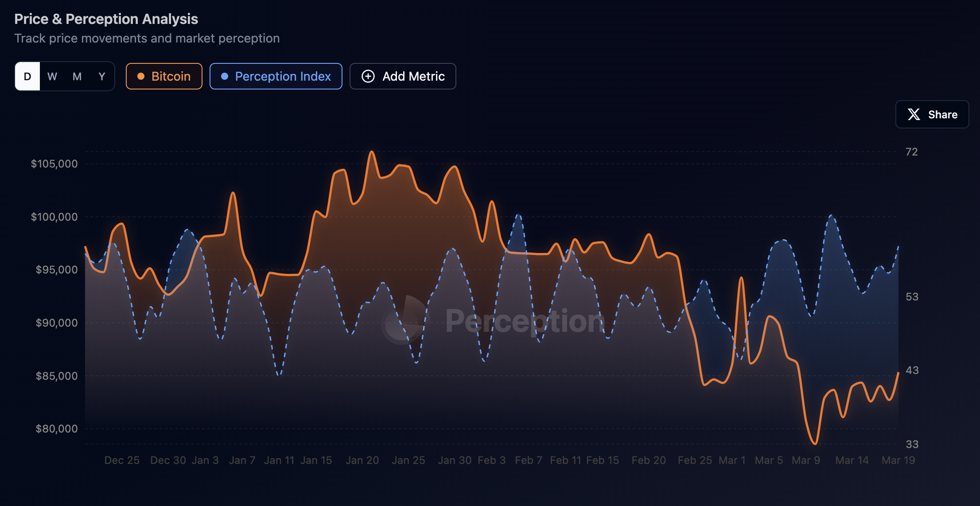Image resolution: width=980 pixels, height=506 pixels.
Task: Click the orange dot on the Bitcoin chip
Action: 141,76
